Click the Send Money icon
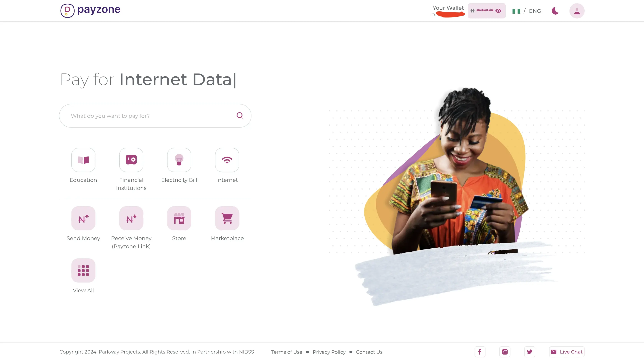 (83, 218)
